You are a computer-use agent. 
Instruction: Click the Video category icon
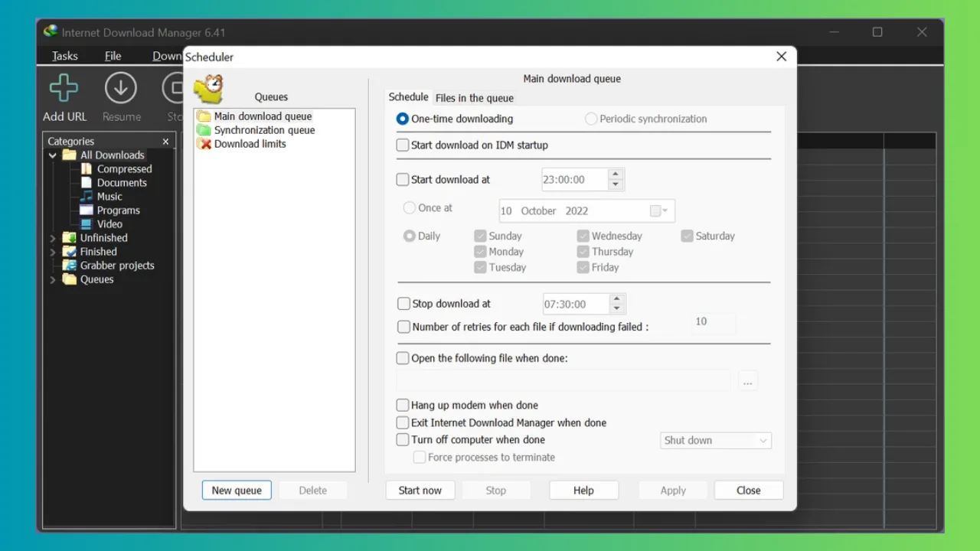[87, 224]
